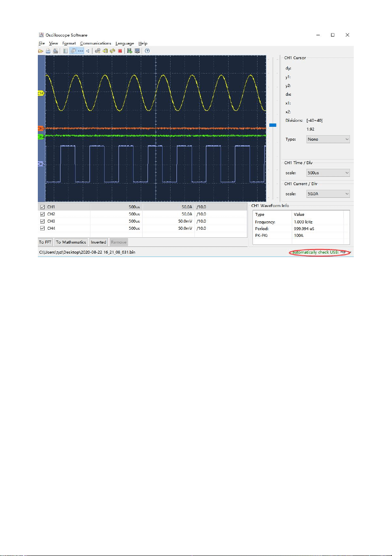
Task: Click the USB status icon in status bar
Action: point(343,252)
